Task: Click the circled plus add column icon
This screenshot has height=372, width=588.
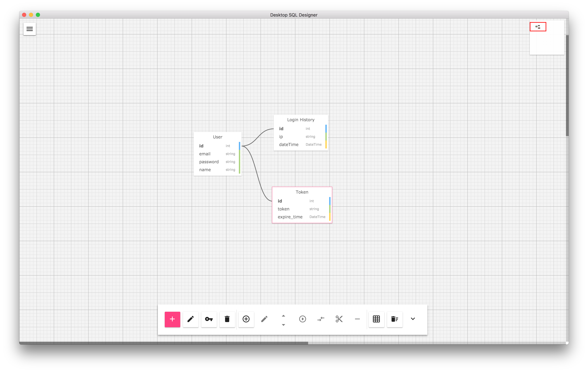Action: tap(246, 319)
